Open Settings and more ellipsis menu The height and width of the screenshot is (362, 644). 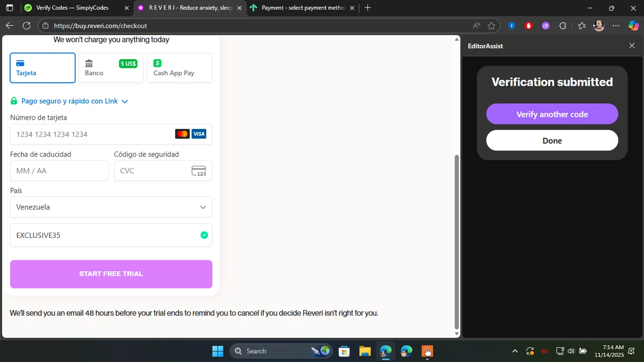(x=616, y=26)
